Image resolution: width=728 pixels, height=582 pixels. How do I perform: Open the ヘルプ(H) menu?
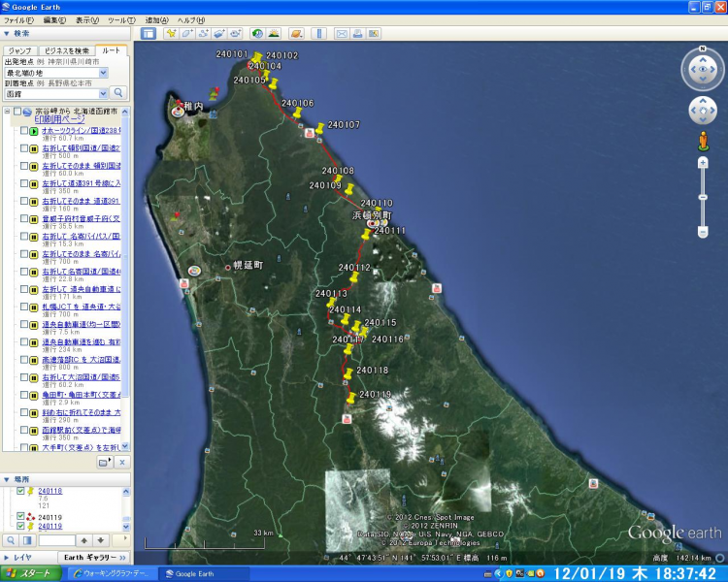click(x=191, y=20)
